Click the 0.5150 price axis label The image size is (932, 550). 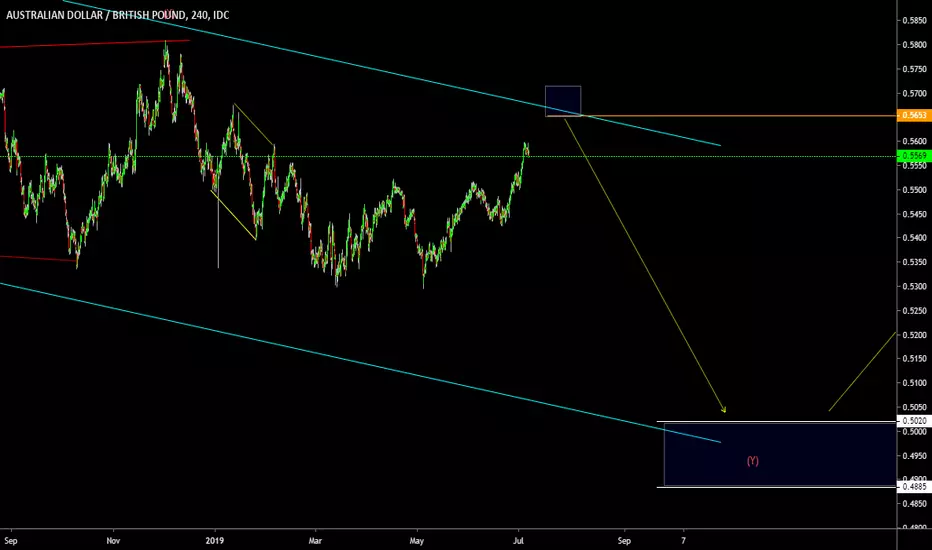pos(914,359)
